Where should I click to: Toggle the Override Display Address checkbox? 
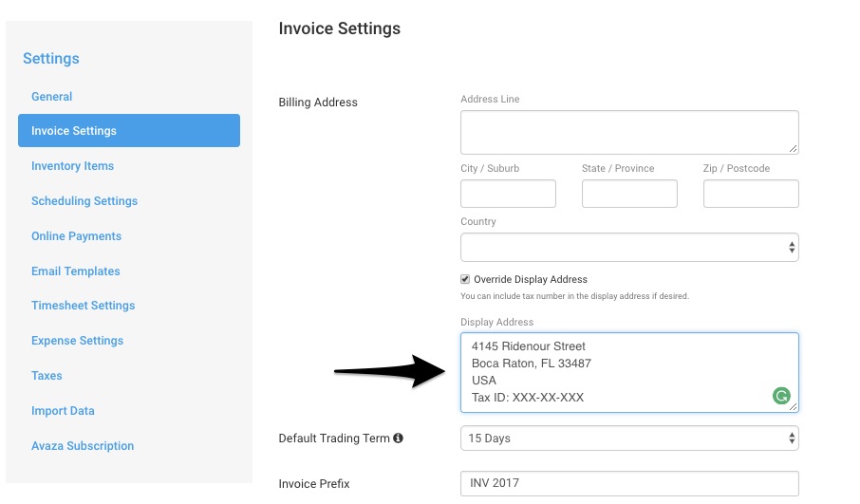point(465,279)
